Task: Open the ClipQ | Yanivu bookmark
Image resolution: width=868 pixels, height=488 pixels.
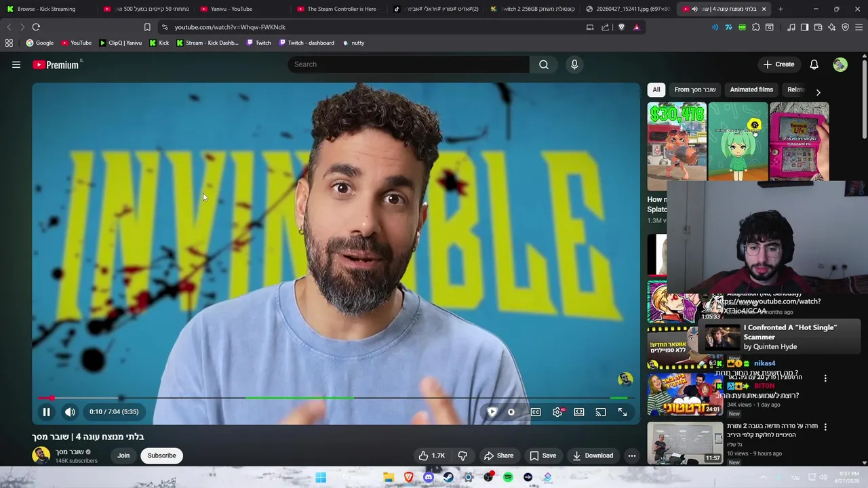Action: 120,43
